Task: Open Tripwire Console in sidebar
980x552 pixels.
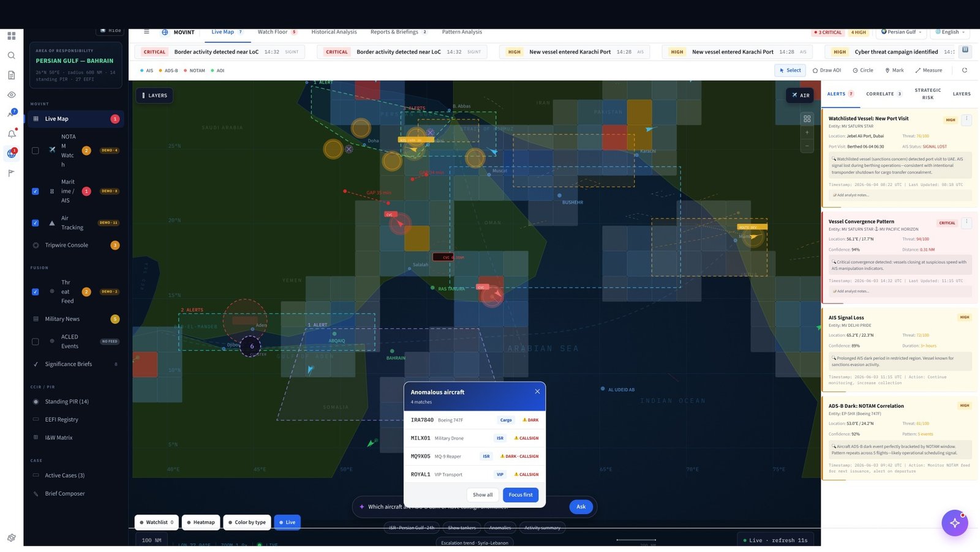Action: pyautogui.click(x=77, y=245)
